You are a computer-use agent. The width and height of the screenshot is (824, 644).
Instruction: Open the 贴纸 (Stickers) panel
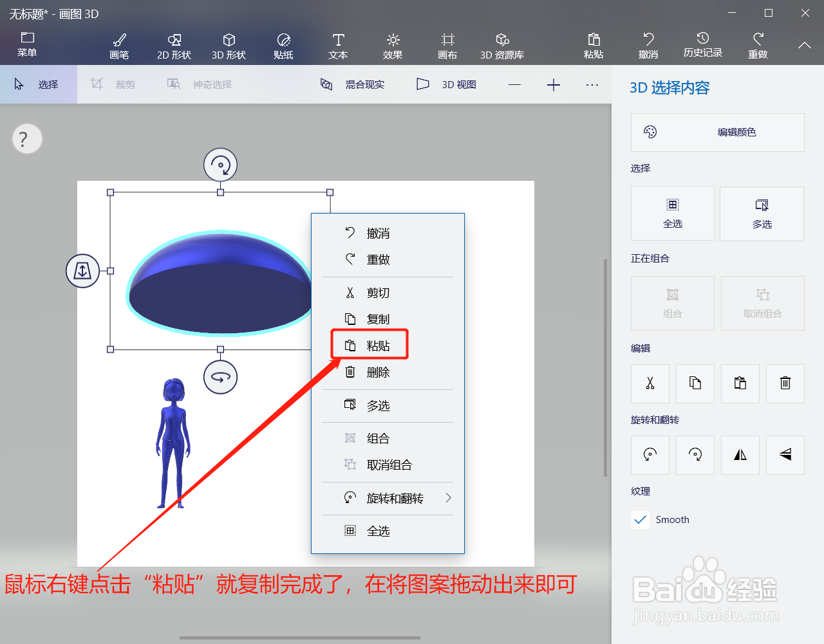click(283, 45)
